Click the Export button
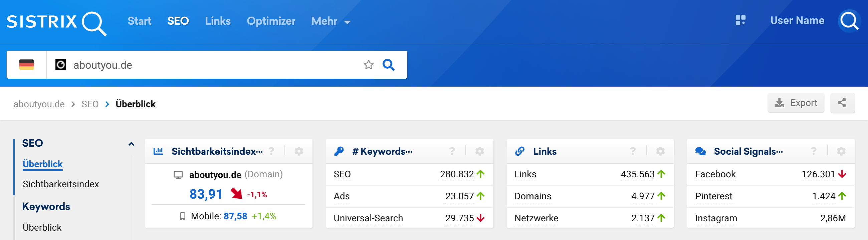 tap(796, 103)
